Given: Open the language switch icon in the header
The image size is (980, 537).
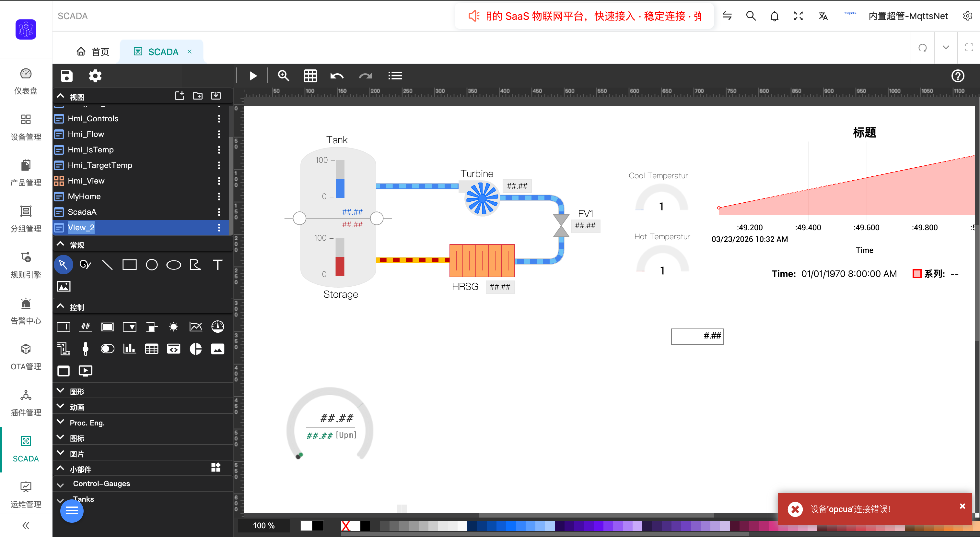Looking at the screenshot, I should (x=823, y=16).
